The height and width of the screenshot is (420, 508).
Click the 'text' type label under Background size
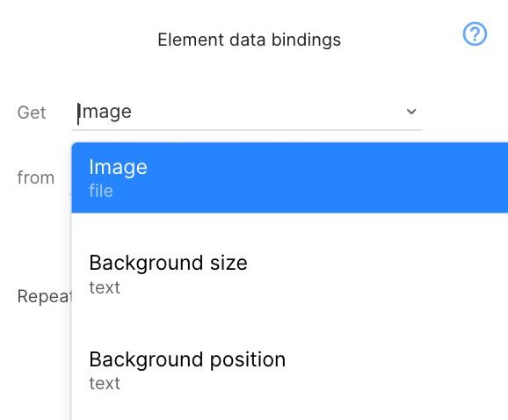pos(105,287)
